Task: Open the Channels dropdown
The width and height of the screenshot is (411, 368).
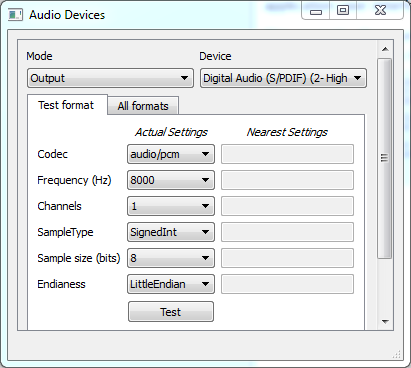Action: [171, 206]
